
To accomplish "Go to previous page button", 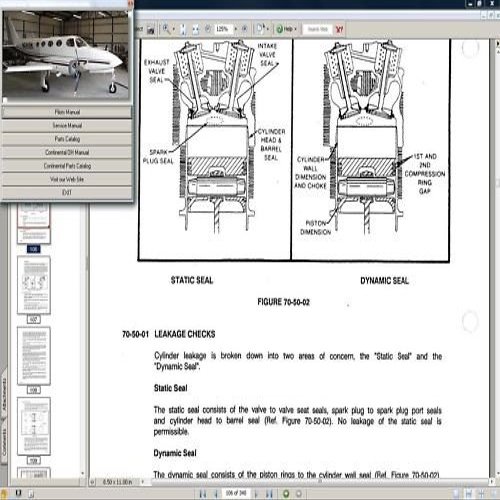I will click(x=216, y=493).
